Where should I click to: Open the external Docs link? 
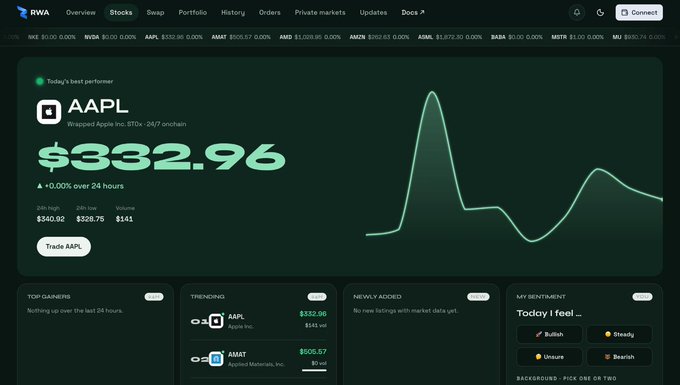tap(412, 13)
